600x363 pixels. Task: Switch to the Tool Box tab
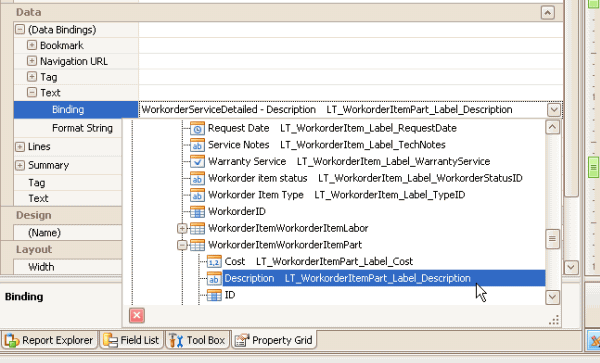198,340
